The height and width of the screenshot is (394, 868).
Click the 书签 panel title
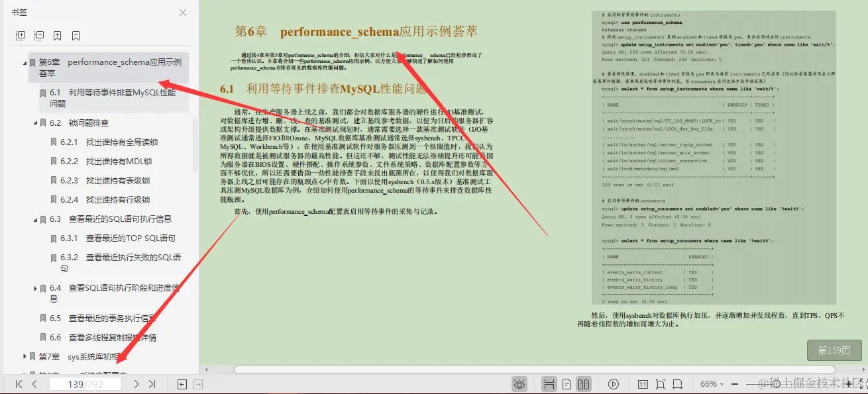pyautogui.click(x=19, y=13)
